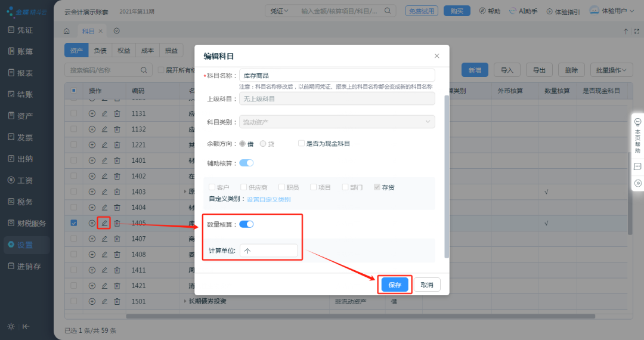
Task: Switch to the 权益 tab
Action: pyautogui.click(x=123, y=51)
